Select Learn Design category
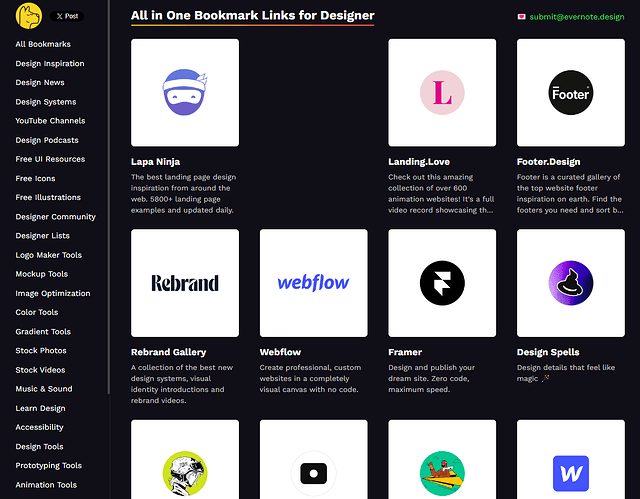The image size is (640, 499). (40, 408)
